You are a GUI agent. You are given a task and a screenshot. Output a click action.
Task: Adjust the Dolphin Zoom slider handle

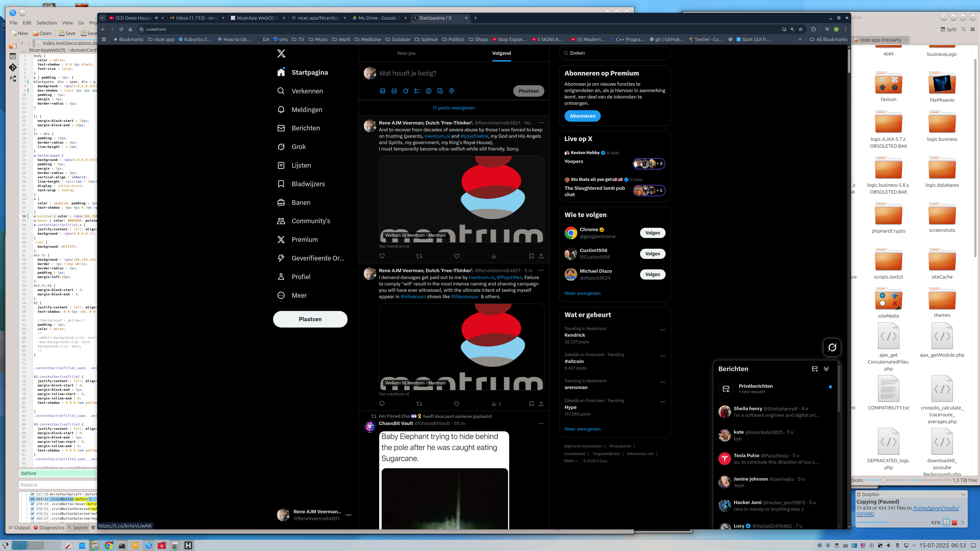[883, 480]
